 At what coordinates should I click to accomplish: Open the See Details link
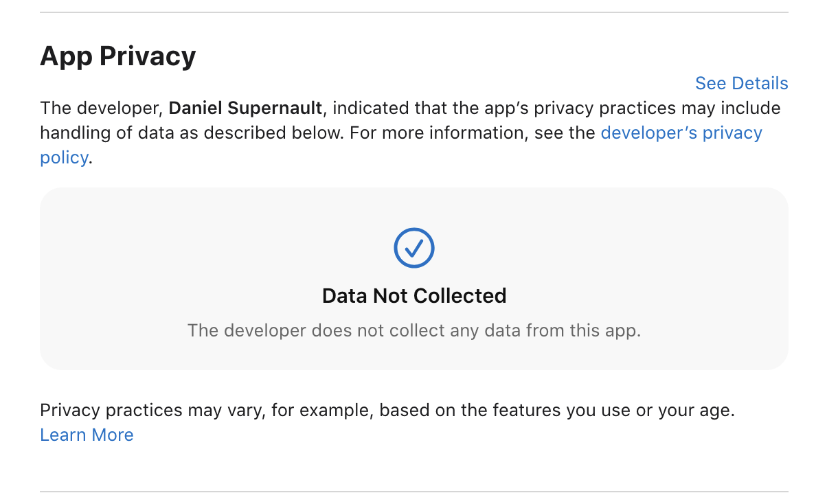pos(741,83)
